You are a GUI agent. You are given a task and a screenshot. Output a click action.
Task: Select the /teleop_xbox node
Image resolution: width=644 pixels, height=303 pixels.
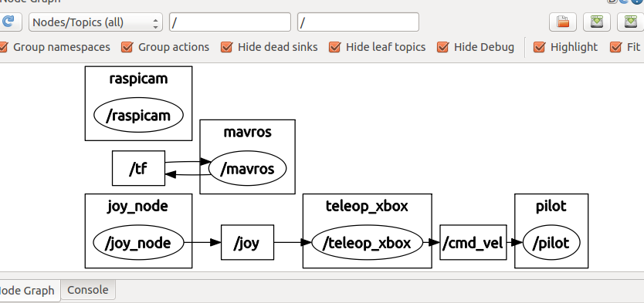368,243
